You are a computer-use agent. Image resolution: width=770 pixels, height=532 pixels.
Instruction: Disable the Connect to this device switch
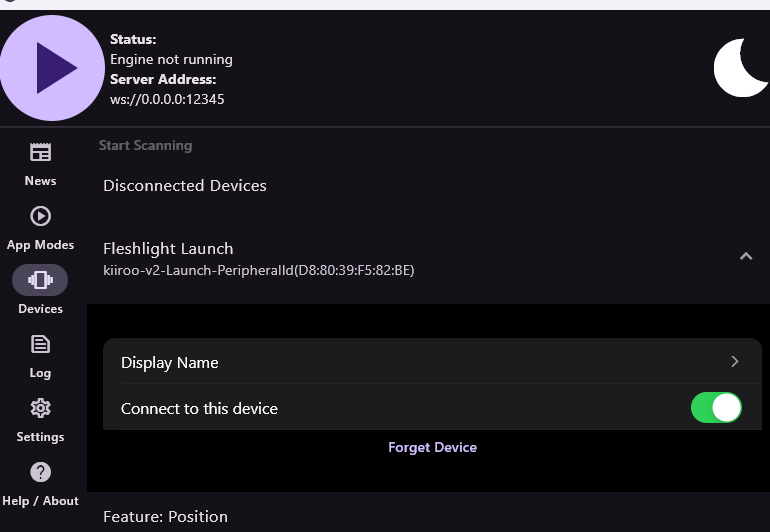click(716, 408)
